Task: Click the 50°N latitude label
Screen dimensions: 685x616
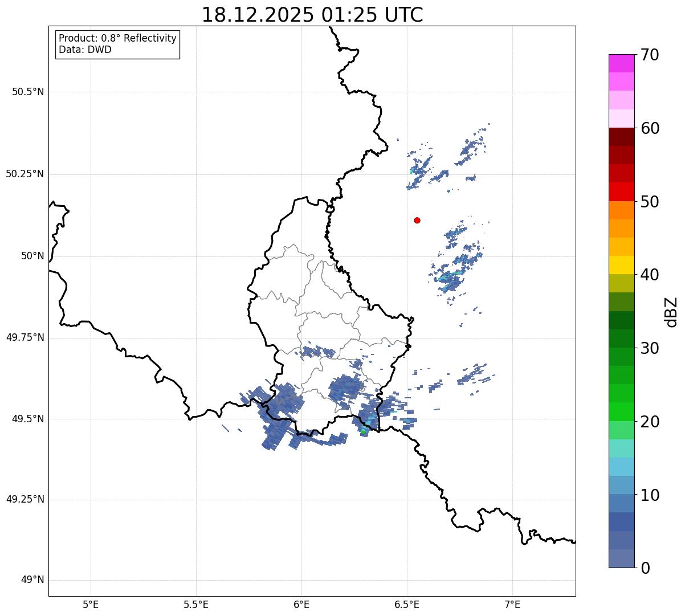Action: [x=32, y=256]
